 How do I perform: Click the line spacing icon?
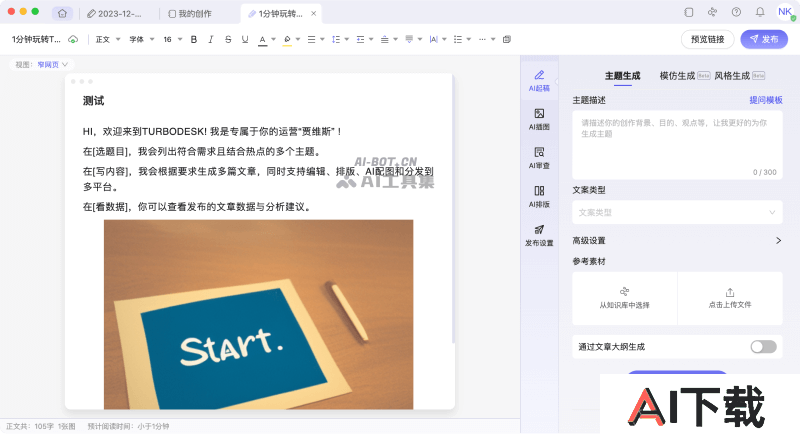click(x=336, y=39)
